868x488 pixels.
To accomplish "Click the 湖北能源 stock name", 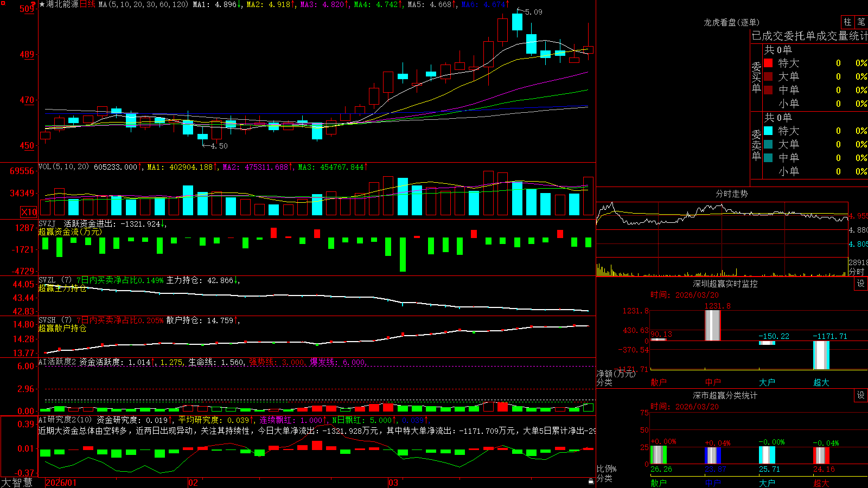I will pyautogui.click(x=62, y=4).
